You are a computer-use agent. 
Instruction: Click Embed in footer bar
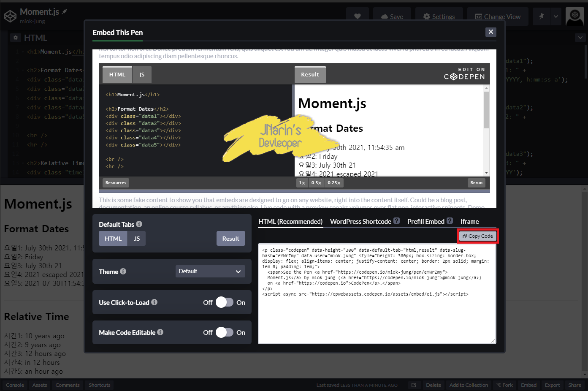coord(528,385)
